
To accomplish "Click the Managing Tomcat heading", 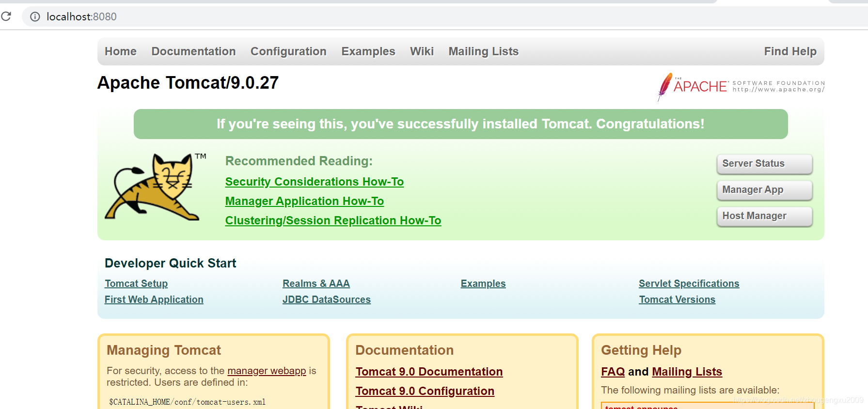I will tap(164, 350).
